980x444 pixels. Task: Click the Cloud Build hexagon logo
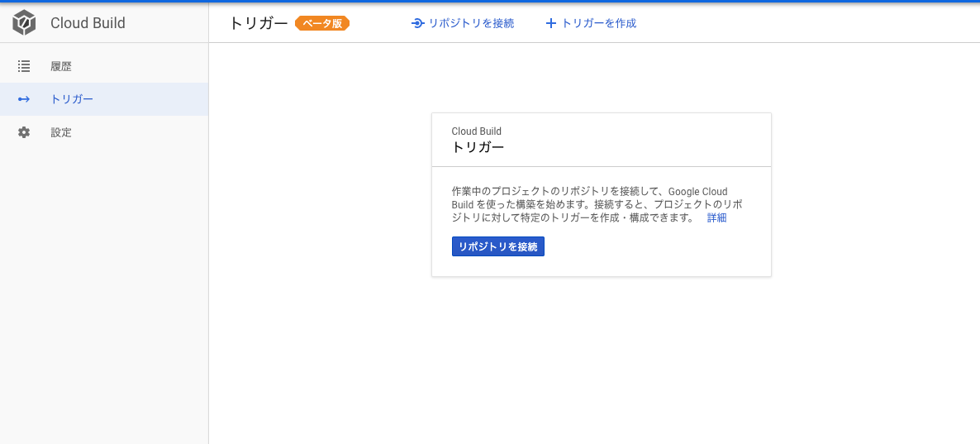[24, 23]
